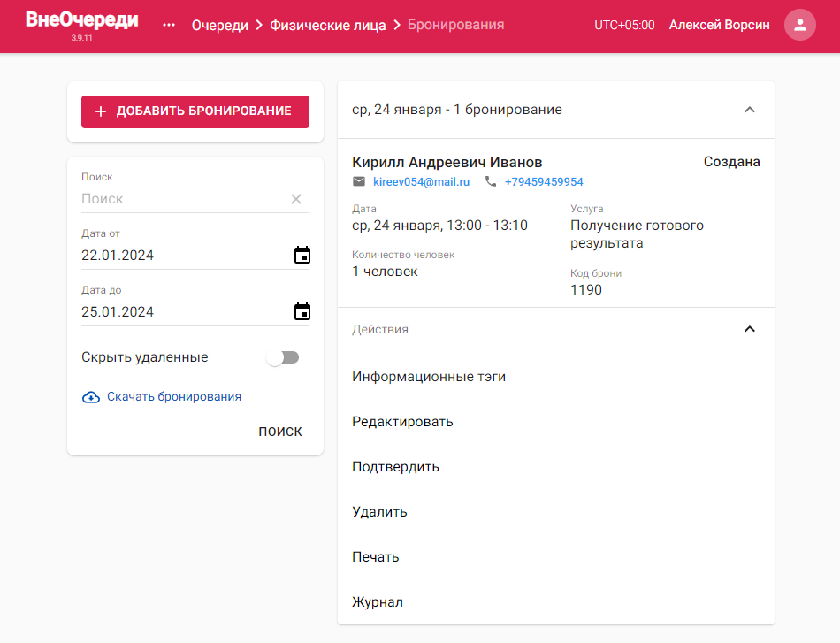The height and width of the screenshot is (643, 840).
Task: Click the envelope email icon
Action: tap(359, 181)
